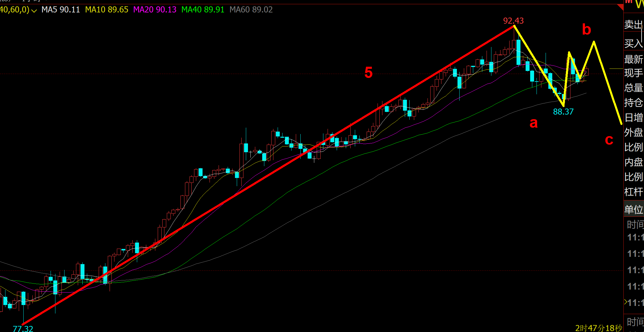Click the 卖出 sell row
Viewport: 644px width, 332px height.
point(633,25)
